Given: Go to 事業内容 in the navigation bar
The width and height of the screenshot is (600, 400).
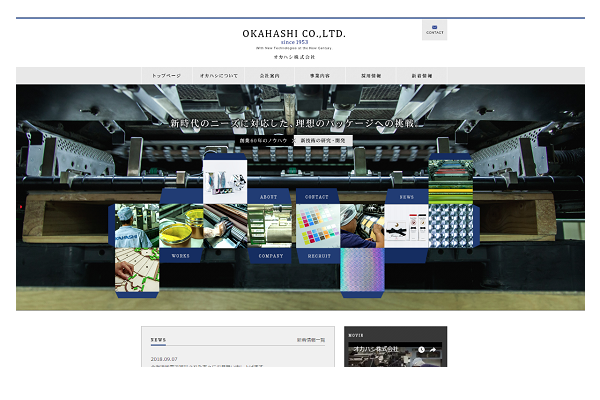Looking at the screenshot, I should tap(320, 76).
